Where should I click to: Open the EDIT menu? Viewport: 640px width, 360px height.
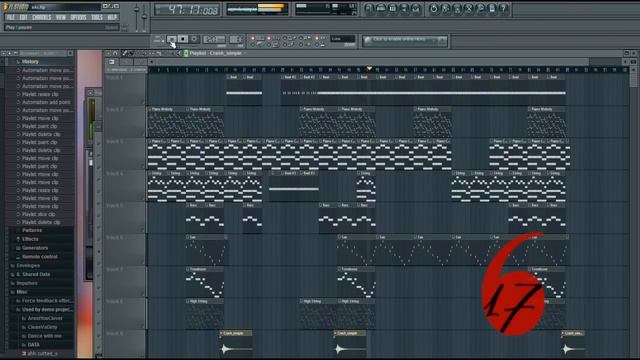tap(23, 17)
